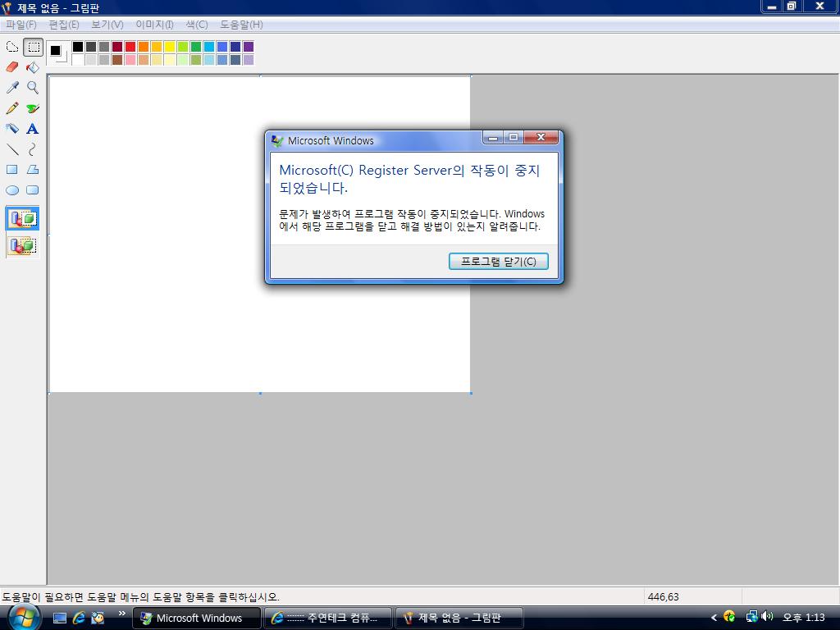The height and width of the screenshot is (630, 840).
Task: Pick the brown color swatch
Action: pyautogui.click(x=117, y=59)
